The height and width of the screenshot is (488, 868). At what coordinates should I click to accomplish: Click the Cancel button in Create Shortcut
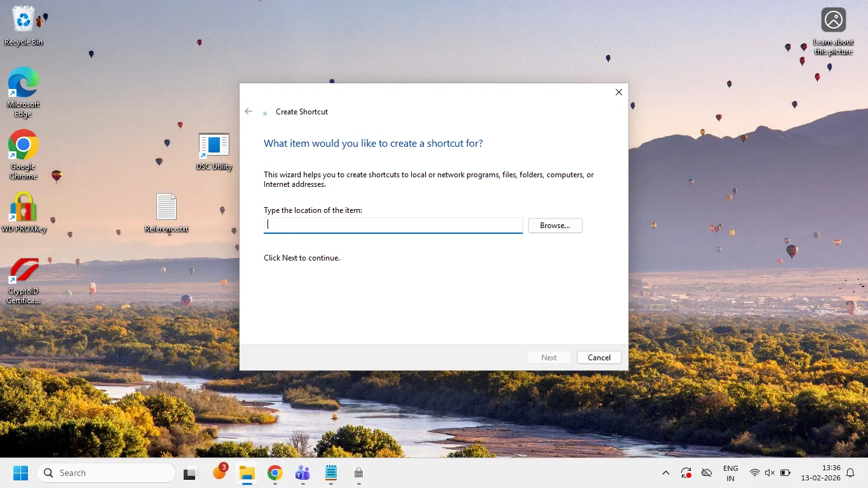click(x=599, y=358)
